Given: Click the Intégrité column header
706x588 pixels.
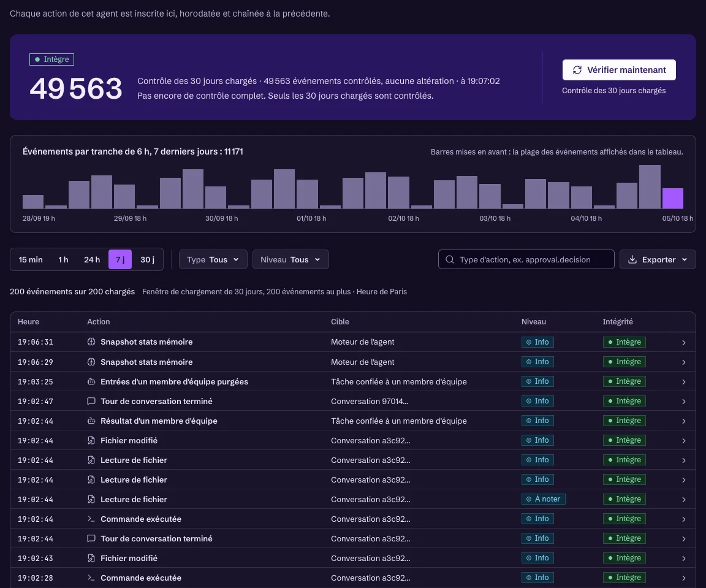Looking at the screenshot, I should [618, 322].
